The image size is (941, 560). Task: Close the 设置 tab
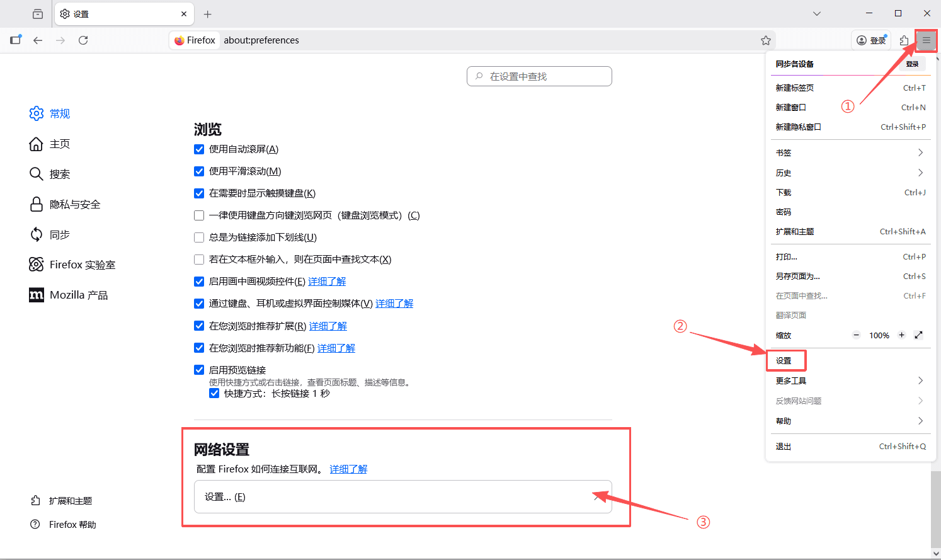(x=184, y=14)
